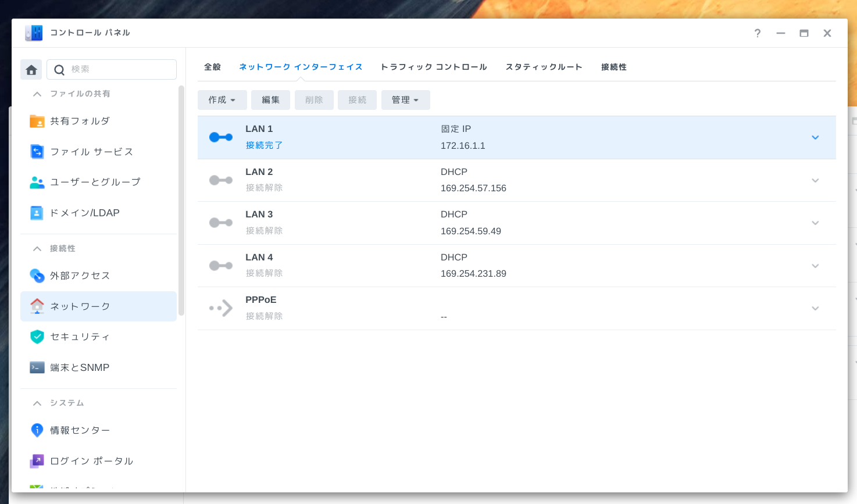Open the Info Center (情報センター) icon
The image size is (857, 504).
click(37, 430)
